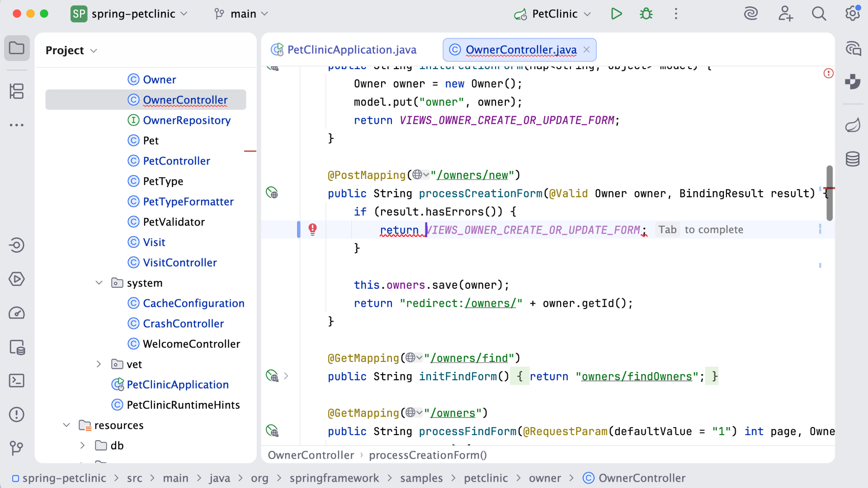Open the Database tool window
868x488 pixels.
click(x=853, y=159)
